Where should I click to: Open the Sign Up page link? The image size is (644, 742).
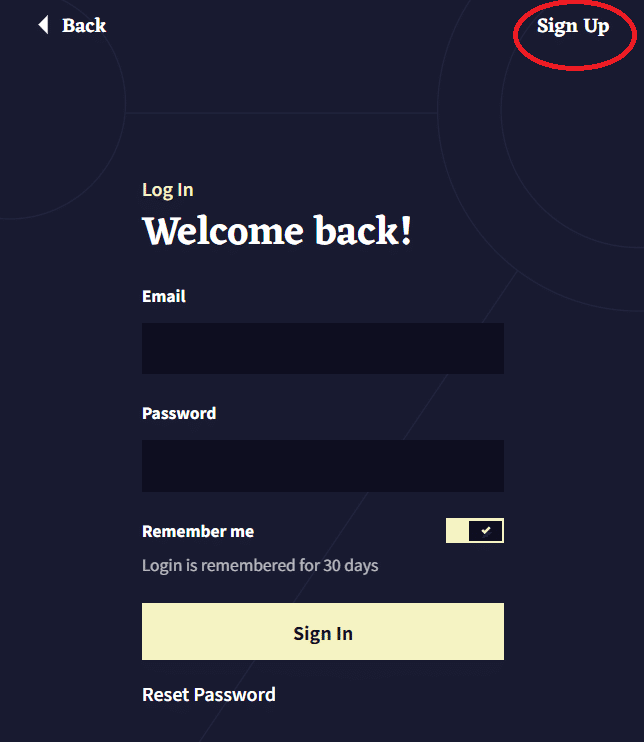[x=573, y=26]
